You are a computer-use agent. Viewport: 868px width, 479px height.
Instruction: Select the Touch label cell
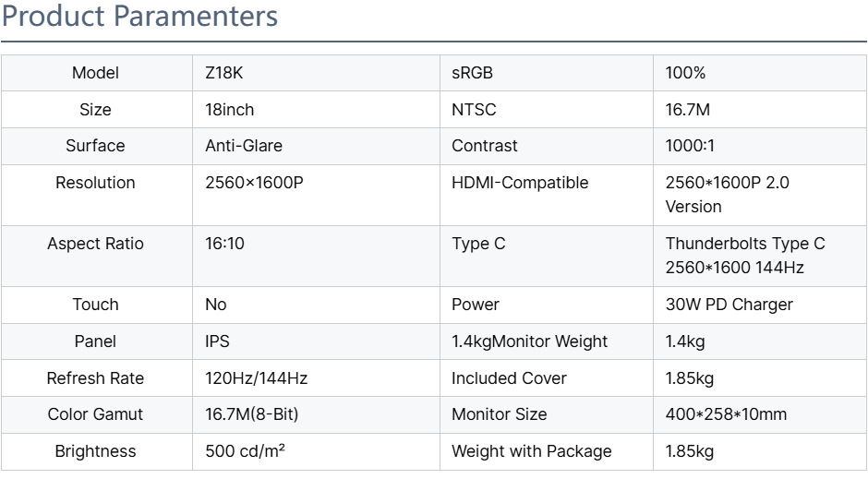click(95, 305)
